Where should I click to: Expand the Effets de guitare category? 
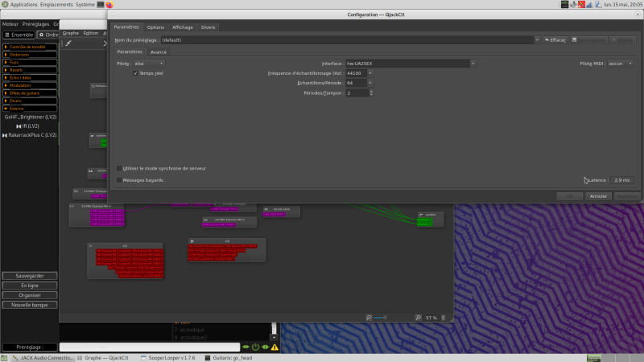[30, 93]
